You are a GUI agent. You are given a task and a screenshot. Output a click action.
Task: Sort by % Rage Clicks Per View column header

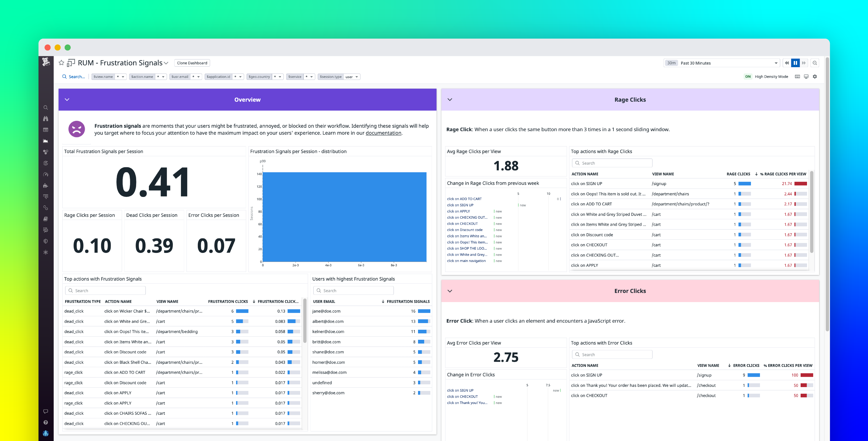click(x=780, y=174)
